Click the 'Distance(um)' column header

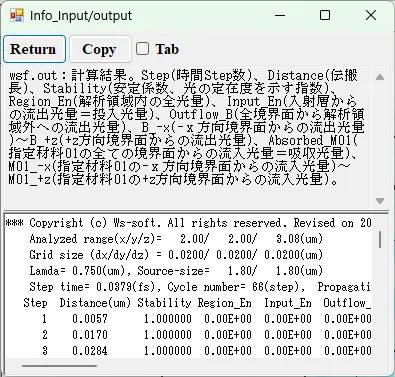click(95, 303)
